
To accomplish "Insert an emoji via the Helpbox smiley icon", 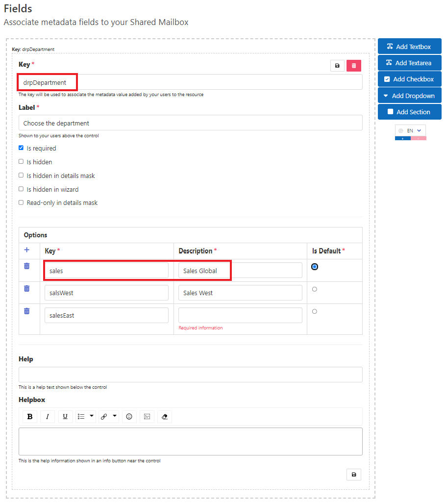I will coord(129,417).
